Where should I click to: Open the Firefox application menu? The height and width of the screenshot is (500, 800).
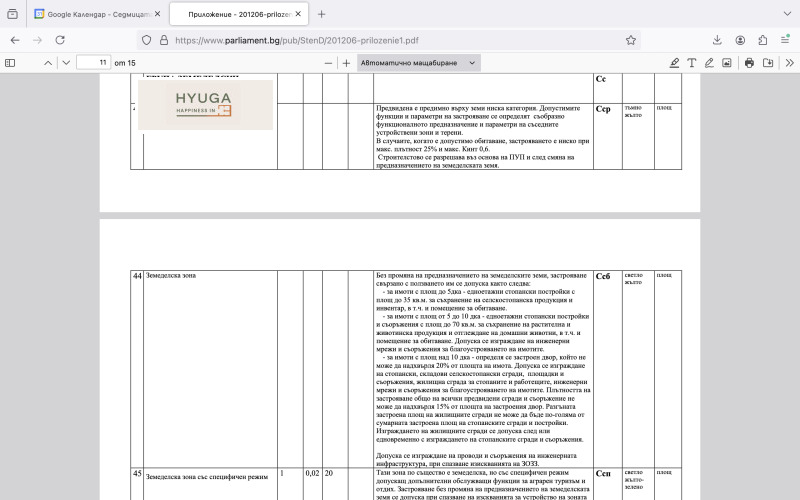(785, 40)
